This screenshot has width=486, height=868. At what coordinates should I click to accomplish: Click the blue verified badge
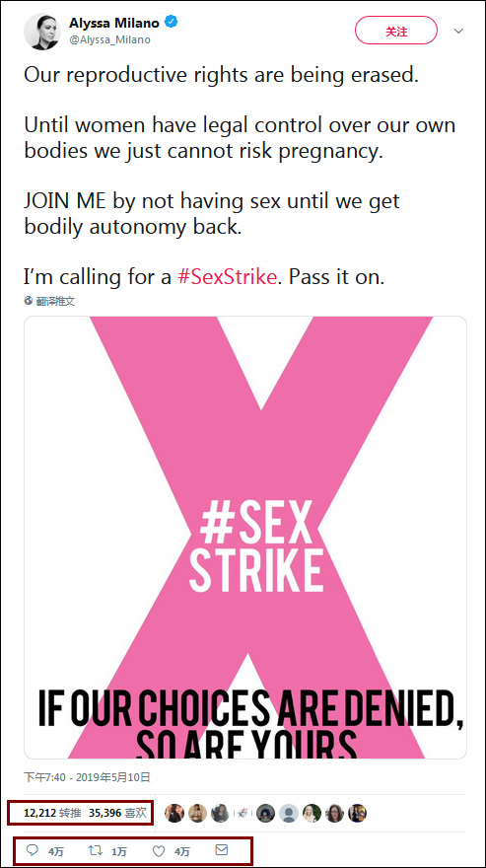coord(172,23)
